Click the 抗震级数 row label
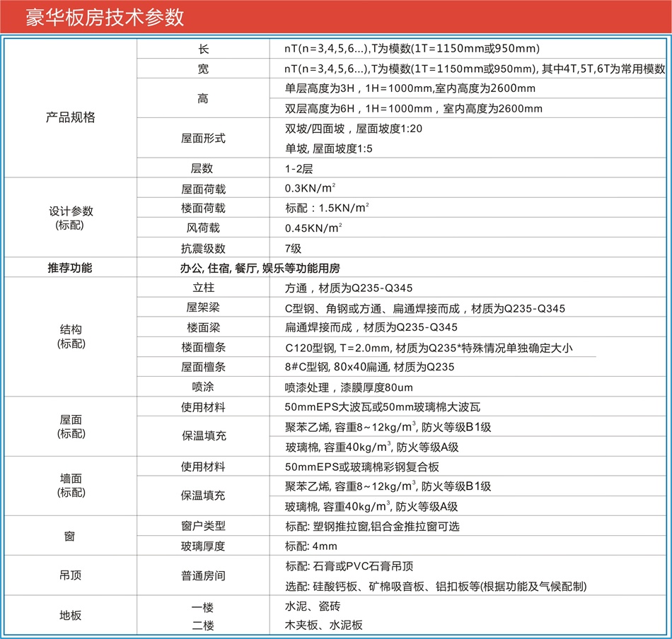This screenshot has width=672, height=639. [x=203, y=248]
